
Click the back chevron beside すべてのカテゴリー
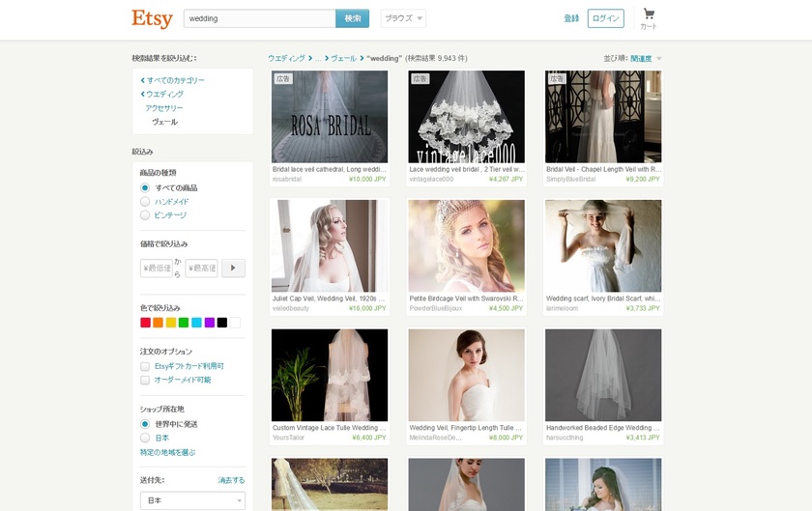point(142,81)
